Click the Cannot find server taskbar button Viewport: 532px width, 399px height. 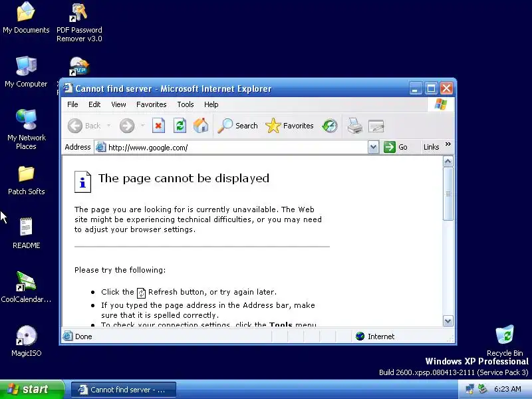pyautogui.click(x=124, y=390)
